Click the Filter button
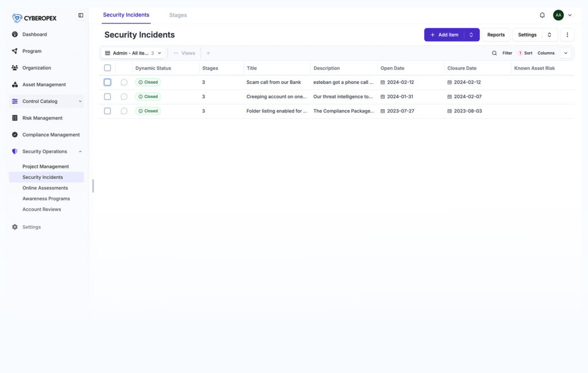 pos(508,53)
